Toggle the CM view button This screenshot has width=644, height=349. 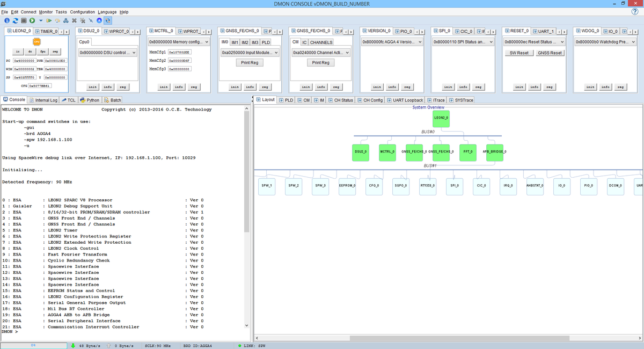point(307,100)
